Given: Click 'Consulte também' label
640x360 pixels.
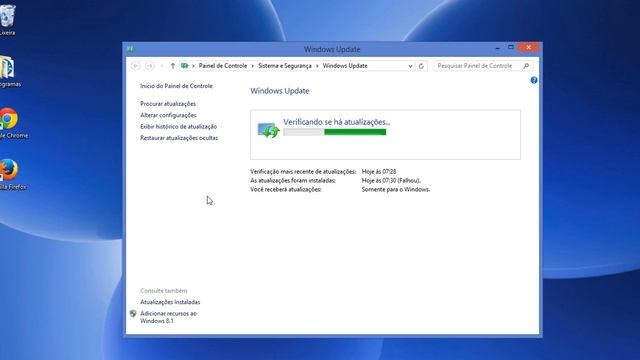Looking at the screenshot, I should (x=164, y=291).
